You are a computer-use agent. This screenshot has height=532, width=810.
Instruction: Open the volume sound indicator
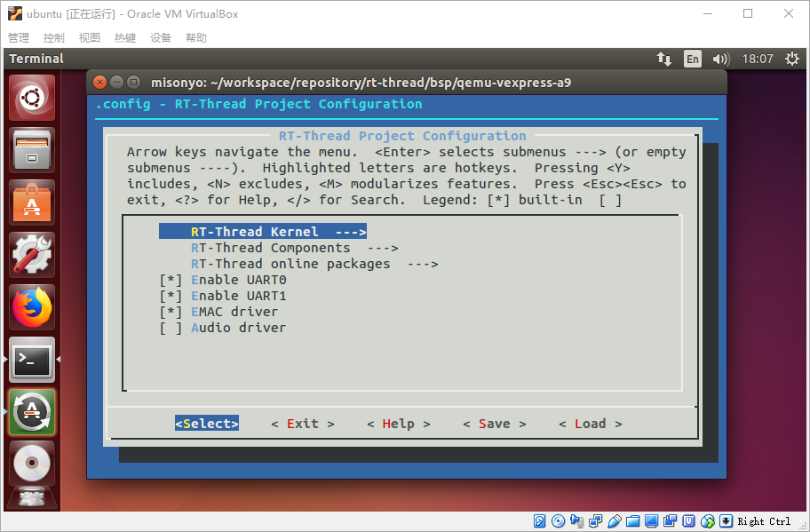(x=720, y=59)
